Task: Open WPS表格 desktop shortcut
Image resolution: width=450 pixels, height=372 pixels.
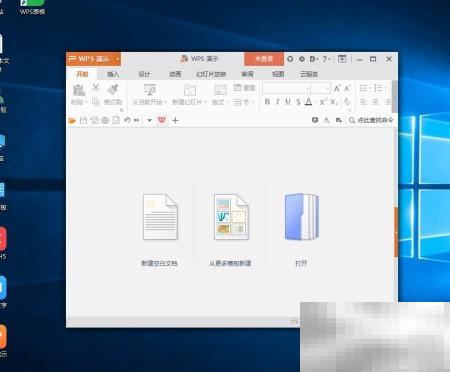Action: (x=32, y=7)
